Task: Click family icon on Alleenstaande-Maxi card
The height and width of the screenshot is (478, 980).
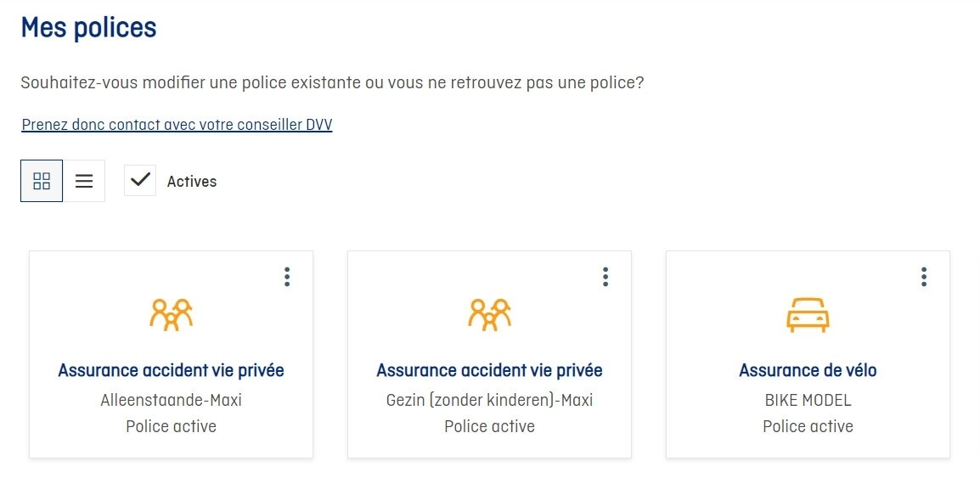Action: (171, 314)
